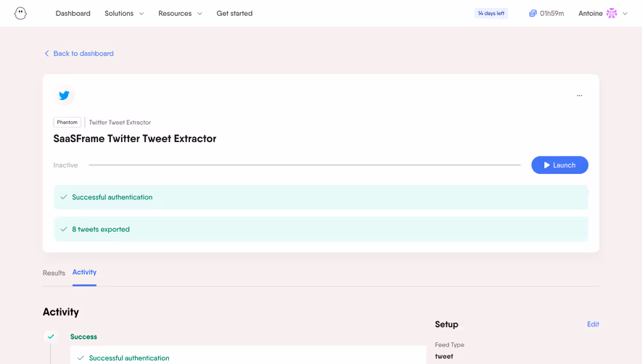
Task: Edit the Setup configuration
Action: pyautogui.click(x=593, y=324)
